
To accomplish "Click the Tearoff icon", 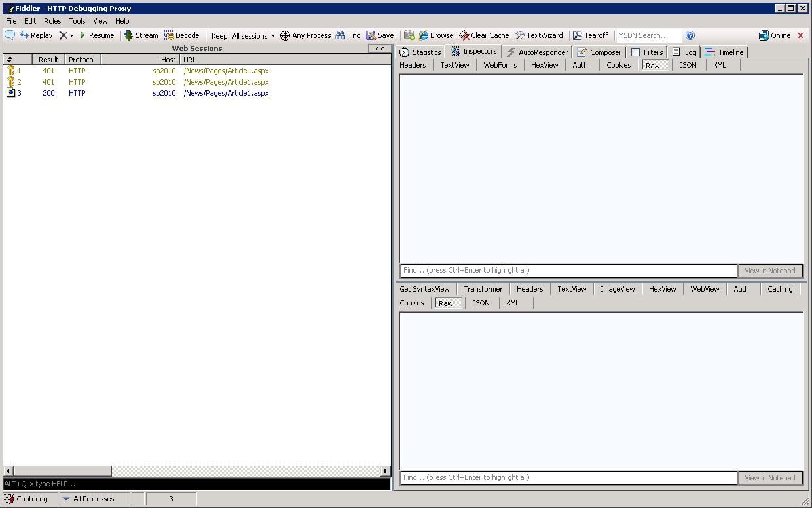I will click(590, 35).
